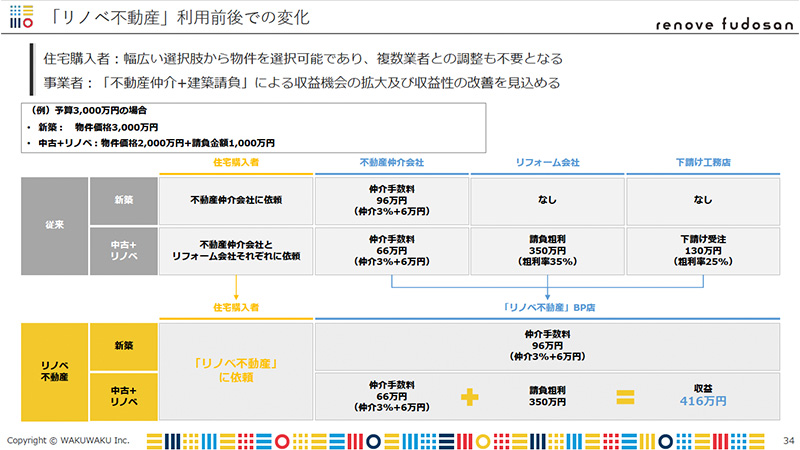Click the 下請け受注 130万円 cell

(703, 251)
